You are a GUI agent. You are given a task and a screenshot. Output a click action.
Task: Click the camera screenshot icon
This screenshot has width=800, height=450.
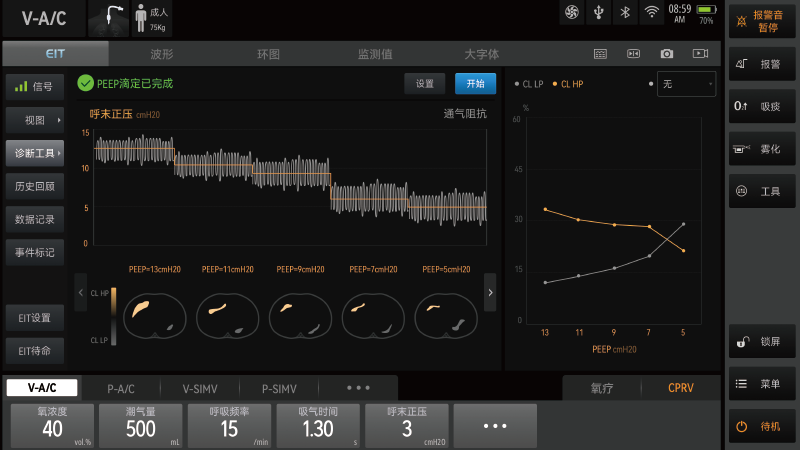[667, 54]
